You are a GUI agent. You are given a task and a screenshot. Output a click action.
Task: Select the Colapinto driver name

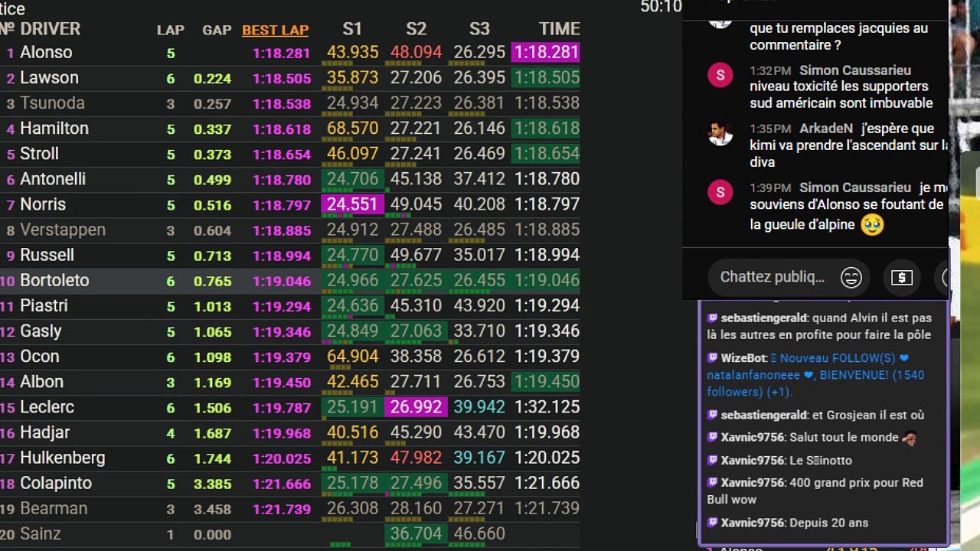[56, 483]
